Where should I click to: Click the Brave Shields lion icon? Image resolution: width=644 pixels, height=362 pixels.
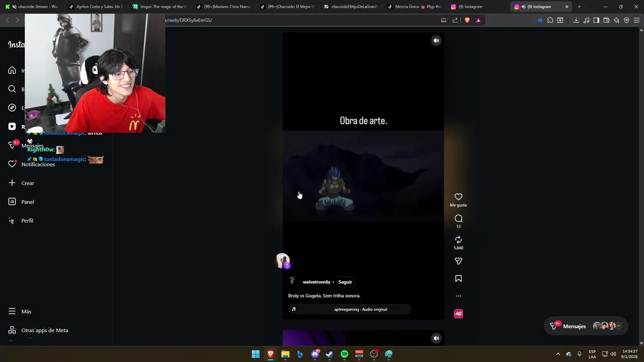[x=467, y=20]
